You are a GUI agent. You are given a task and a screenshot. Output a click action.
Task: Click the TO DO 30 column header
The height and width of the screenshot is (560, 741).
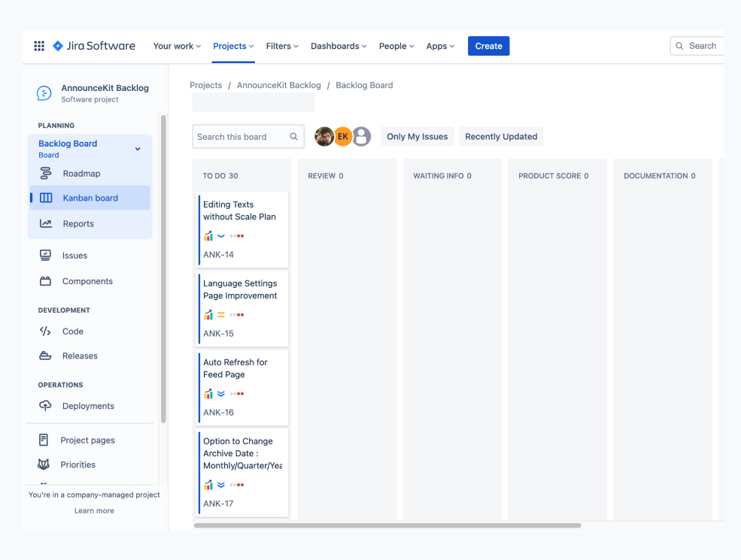(220, 176)
